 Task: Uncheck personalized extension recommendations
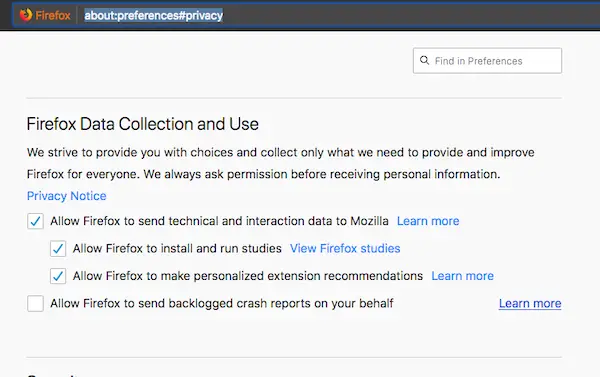pyautogui.click(x=58, y=276)
